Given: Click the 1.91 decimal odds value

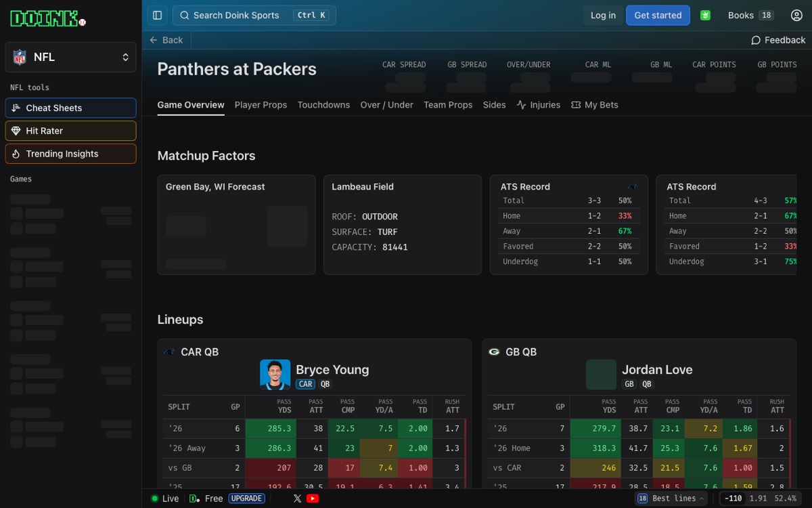Looking at the screenshot, I should pyautogui.click(x=758, y=499).
